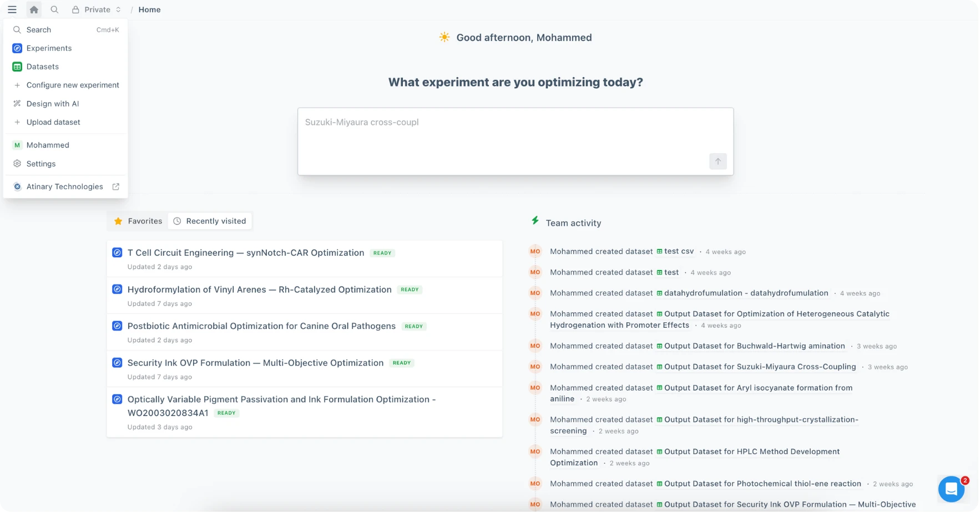Click MO avatar beside Photochemical thiol-ene activity
Screen dimensions: 980x513
(535, 484)
